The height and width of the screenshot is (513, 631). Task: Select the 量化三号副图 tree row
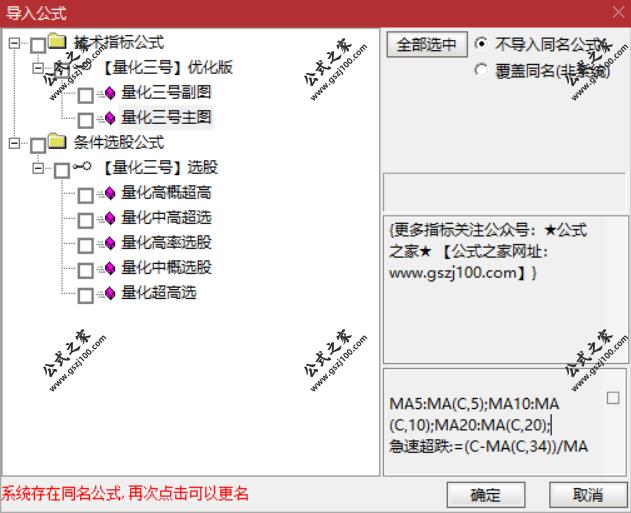[x=166, y=93]
